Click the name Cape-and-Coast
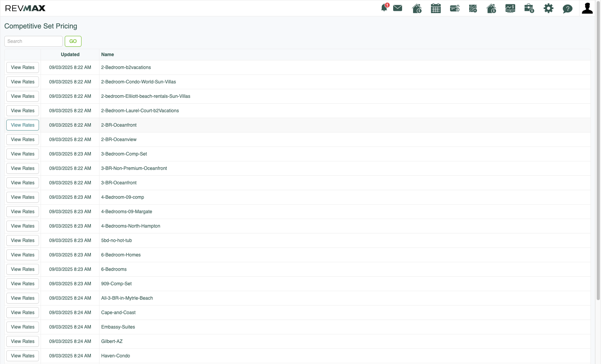601x364 pixels. (119, 313)
